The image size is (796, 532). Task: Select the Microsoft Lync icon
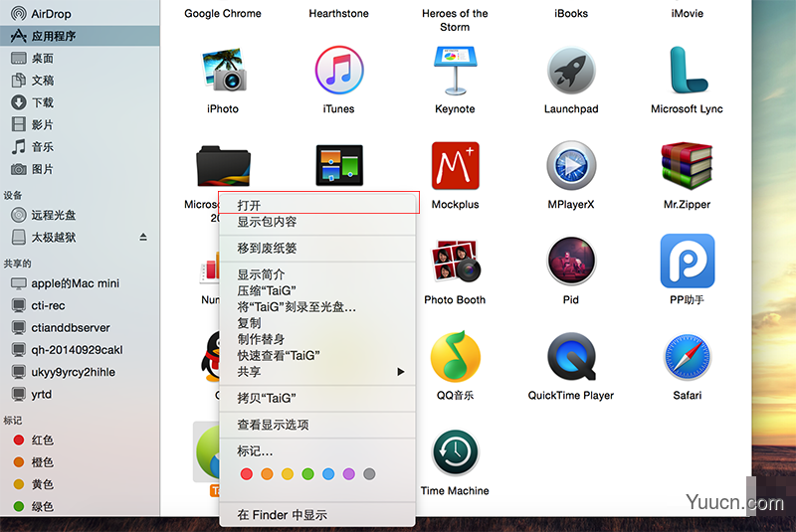click(687, 70)
